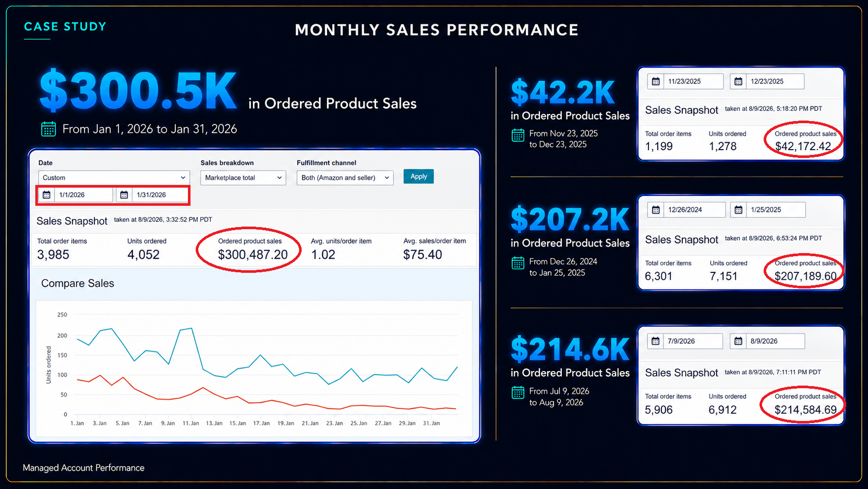
Task: Click the '31. Jan' chart axis label
Action: [x=431, y=423]
